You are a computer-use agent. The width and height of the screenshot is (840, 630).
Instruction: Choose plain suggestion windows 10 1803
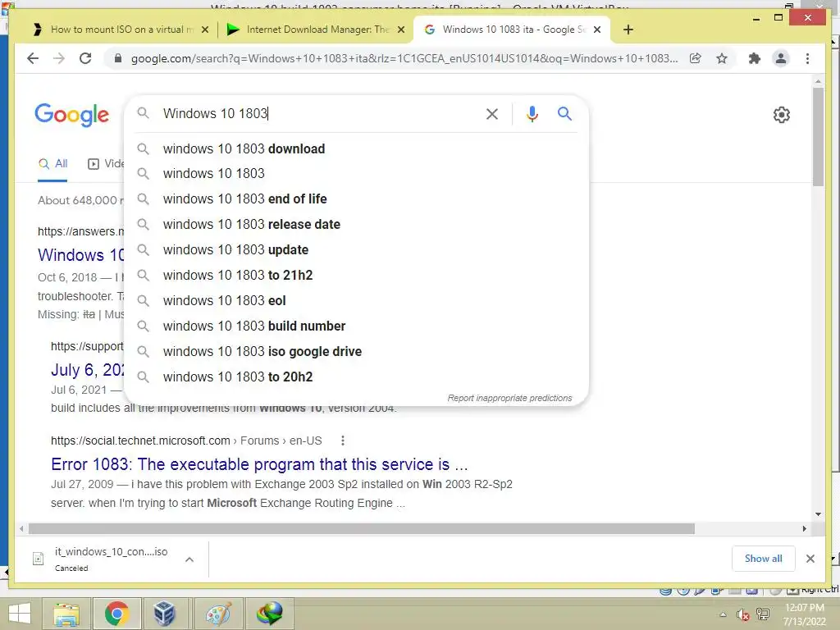(x=356, y=174)
